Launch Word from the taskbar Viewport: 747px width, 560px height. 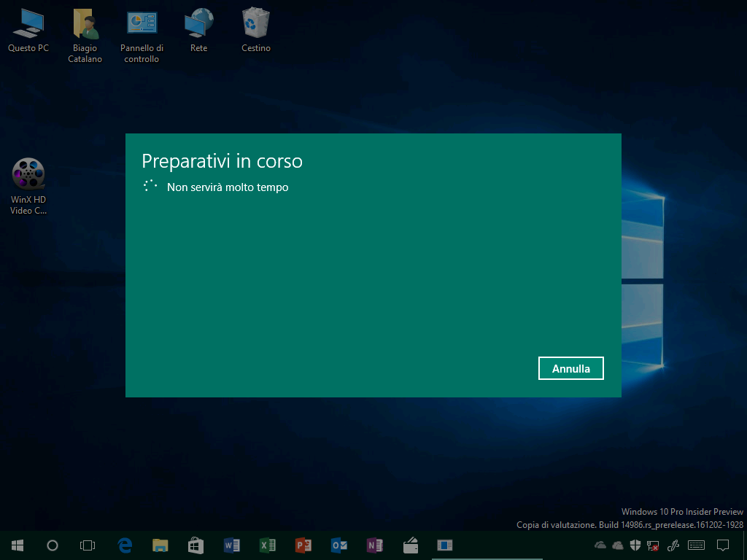[x=231, y=545]
